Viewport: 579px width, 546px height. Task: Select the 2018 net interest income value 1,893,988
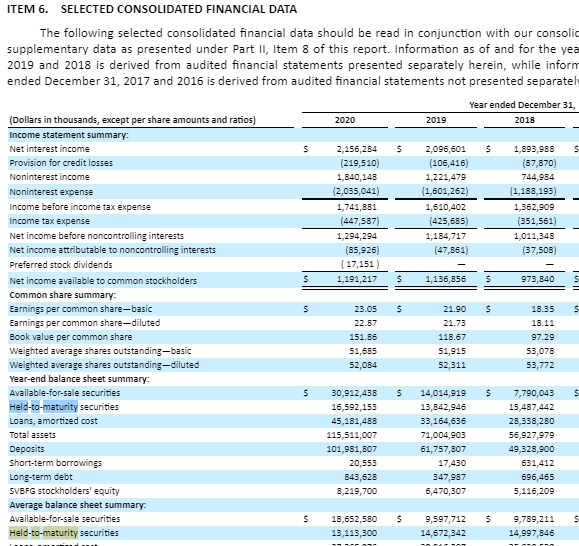click(534, 149)
